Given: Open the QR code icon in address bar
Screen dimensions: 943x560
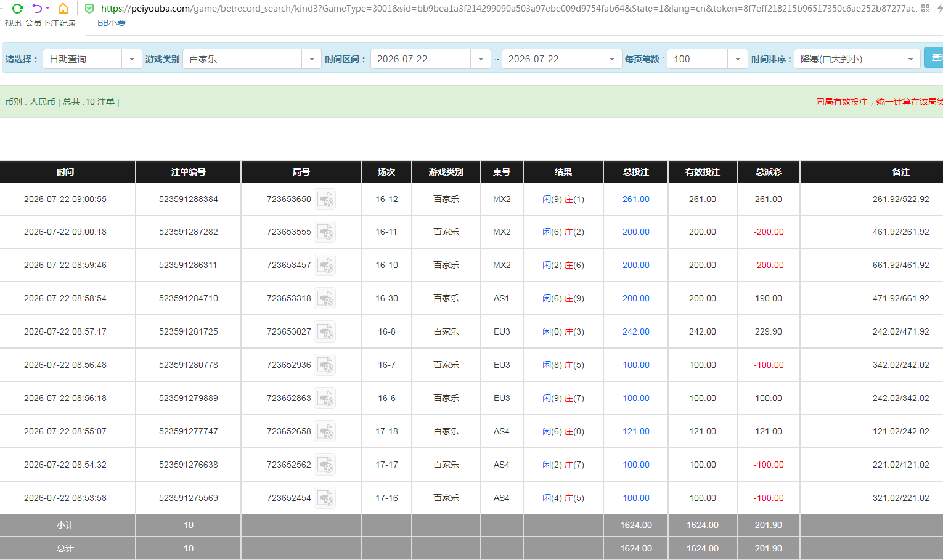Looking at the screenshot, I should pyautogui.click(x=925, y=8).
